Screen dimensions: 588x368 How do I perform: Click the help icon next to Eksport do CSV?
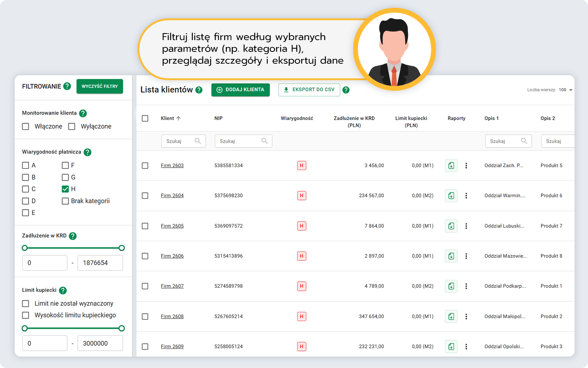[346, 90]
